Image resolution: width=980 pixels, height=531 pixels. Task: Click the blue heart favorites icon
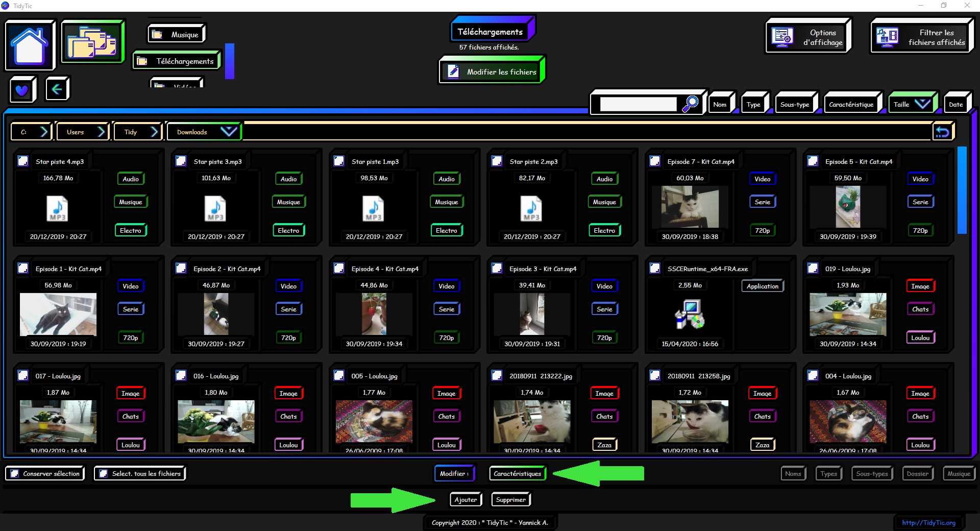coord(22,90)
